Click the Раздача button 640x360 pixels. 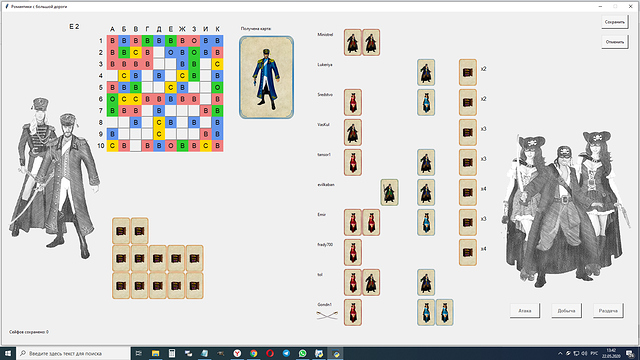click(x=608, y=311)
